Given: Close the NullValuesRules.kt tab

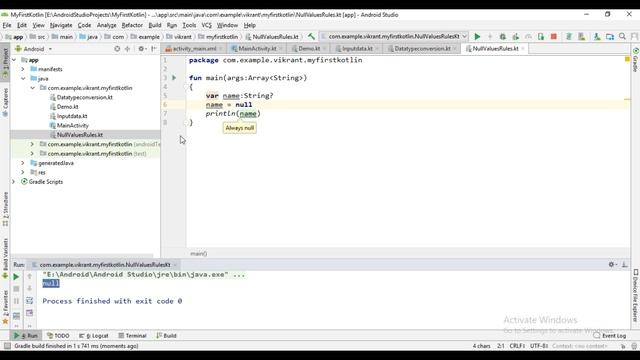Looking at the screenshot, I should (523, 49).
